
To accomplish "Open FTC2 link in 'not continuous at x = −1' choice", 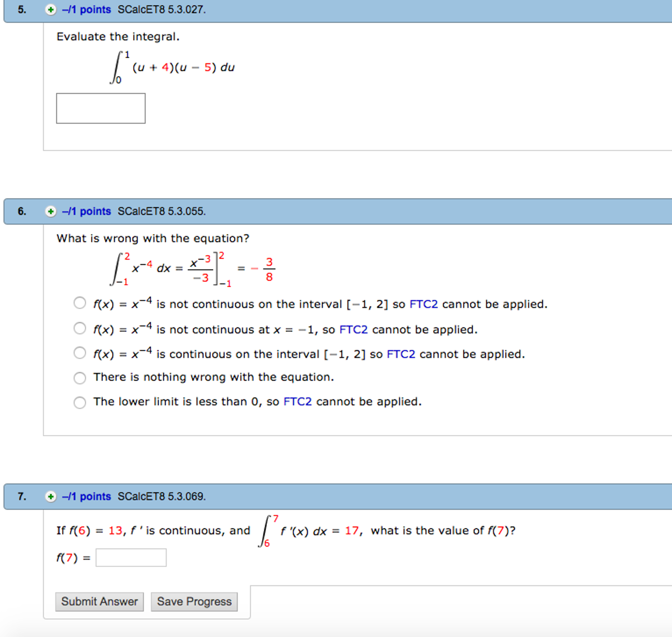I will (353, 330).
